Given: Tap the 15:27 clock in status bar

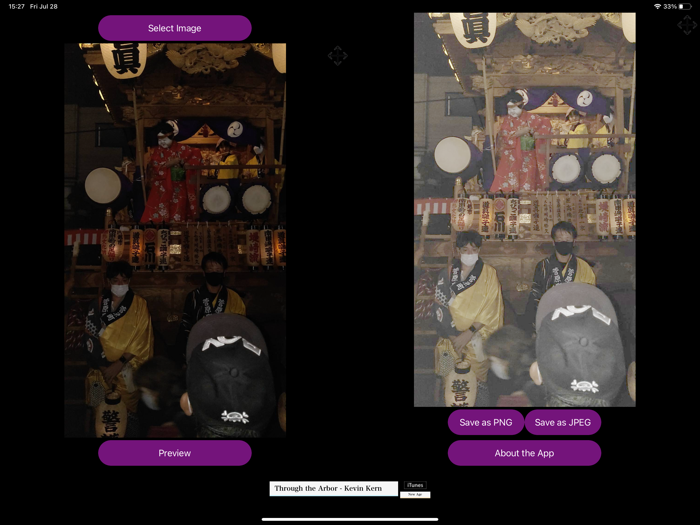Looking at the screenshot, I should tap(17, 6).
